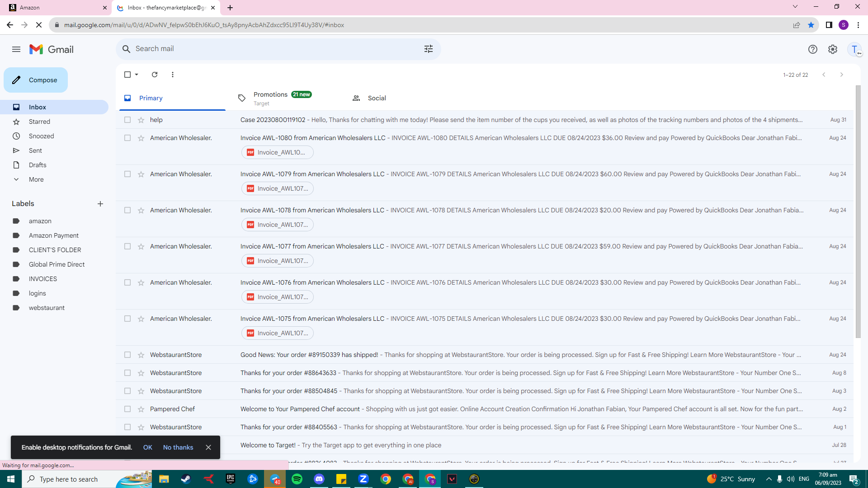The height and width of the screenshot is (488, 868).
Task: Open Windows Start menu
Action: tap(11, 479)
